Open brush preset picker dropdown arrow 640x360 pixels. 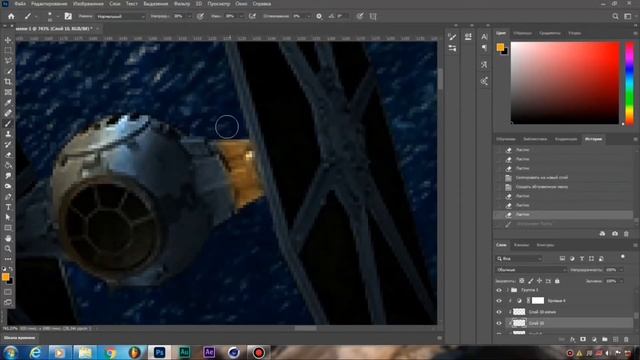tap(58, 17)
